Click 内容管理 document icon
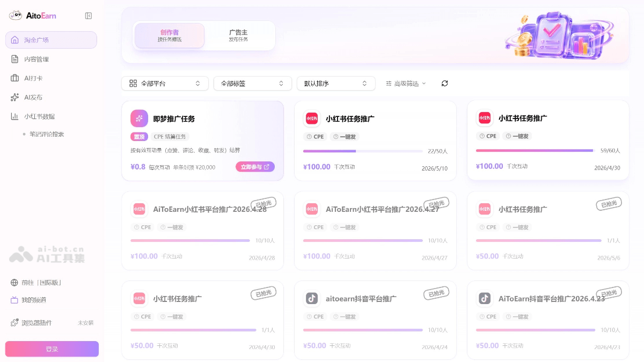644x362 pixels. [x=14, y=59]
